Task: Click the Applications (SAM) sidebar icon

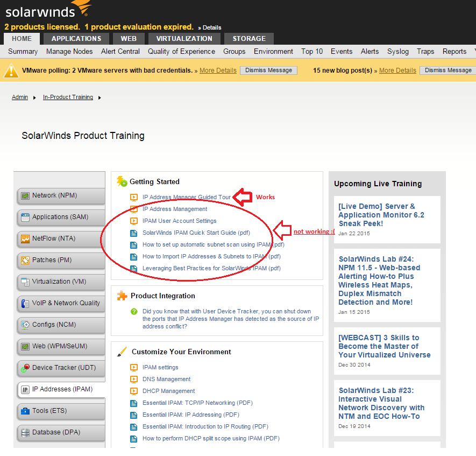Action: click(25, 217)
